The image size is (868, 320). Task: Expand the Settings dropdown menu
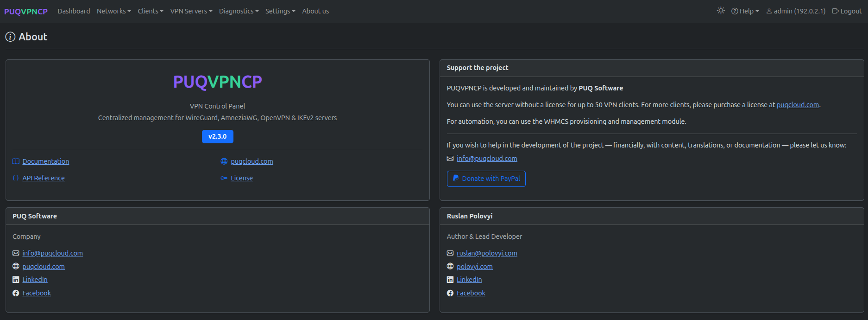(x=280, y=11)
